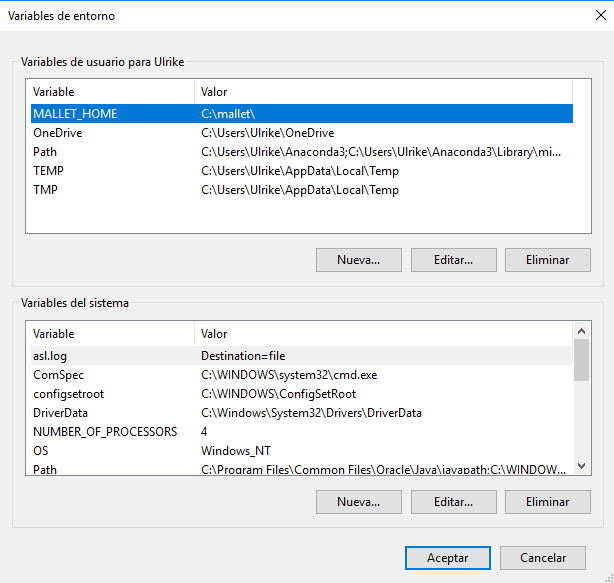Click the system variables scrollbar thumb

tap(581, 360)
